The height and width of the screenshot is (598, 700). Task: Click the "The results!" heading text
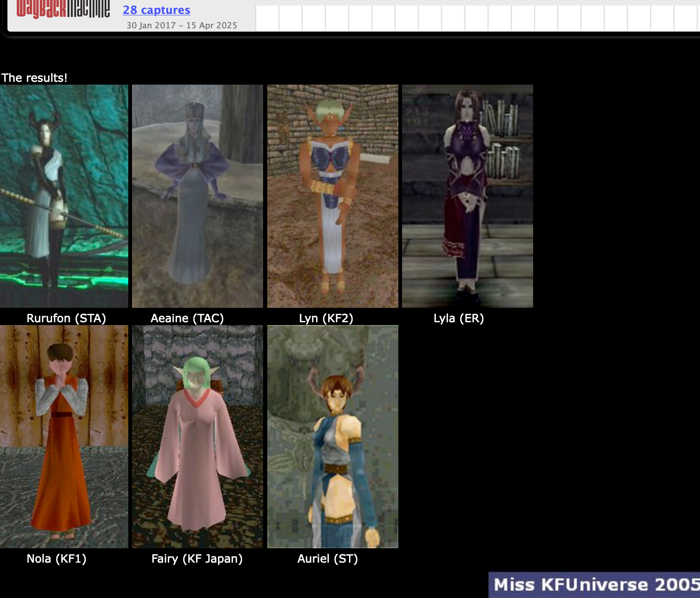point(34,78)
